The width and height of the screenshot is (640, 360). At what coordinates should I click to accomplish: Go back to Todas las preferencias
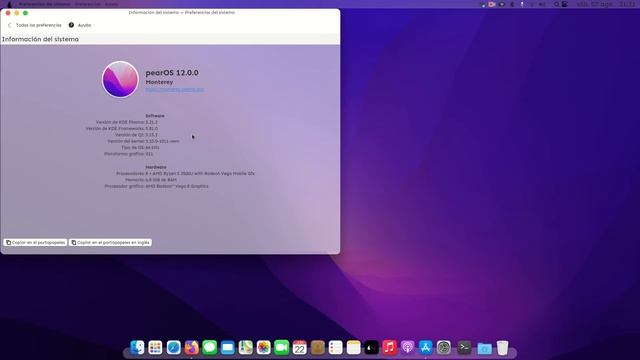(x=35, y=25)
